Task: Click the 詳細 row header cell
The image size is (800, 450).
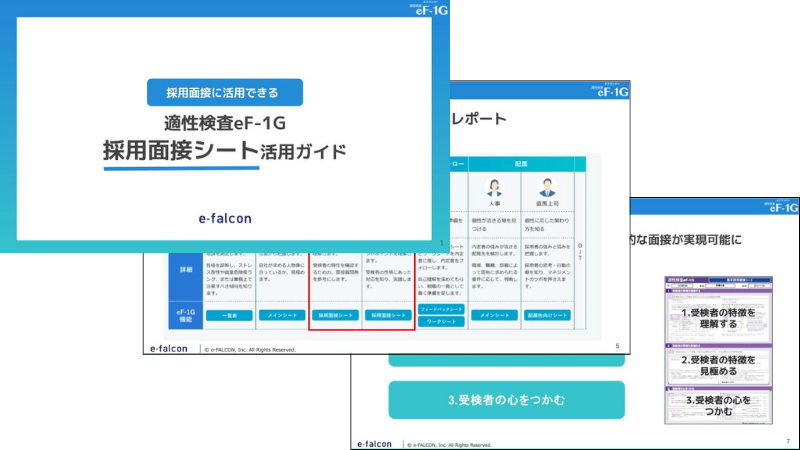Action: pos(186,269)
